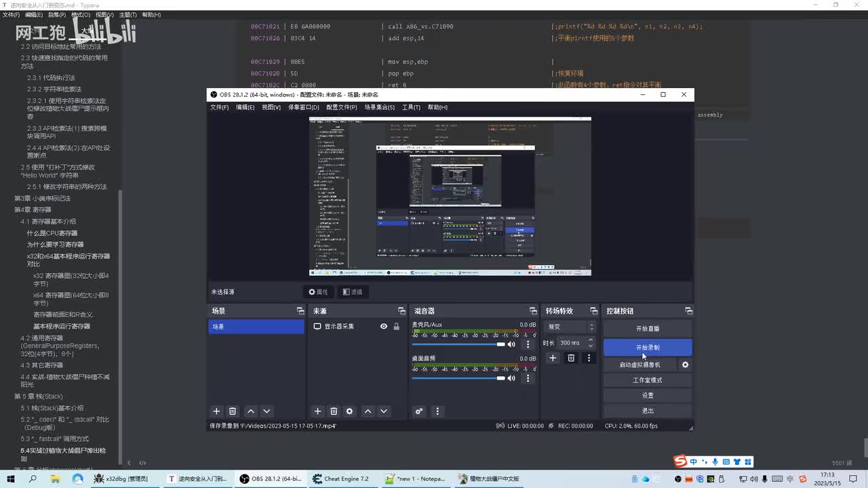Mute the 麦克风/Aux audio channel

511,344
